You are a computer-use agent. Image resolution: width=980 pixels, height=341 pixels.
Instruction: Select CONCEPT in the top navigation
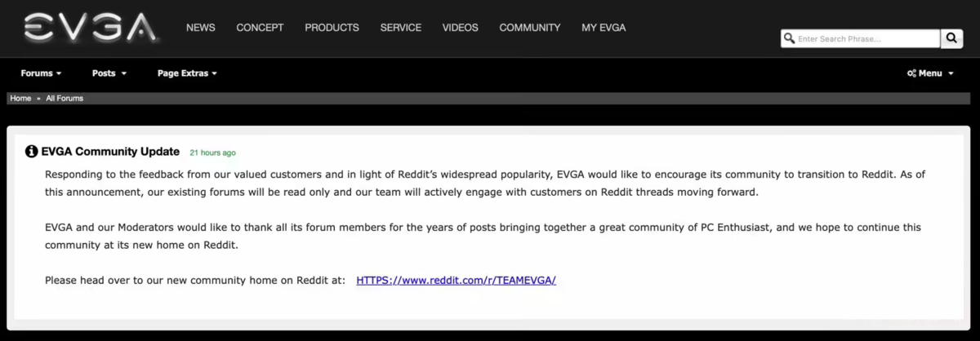[260, 28]
